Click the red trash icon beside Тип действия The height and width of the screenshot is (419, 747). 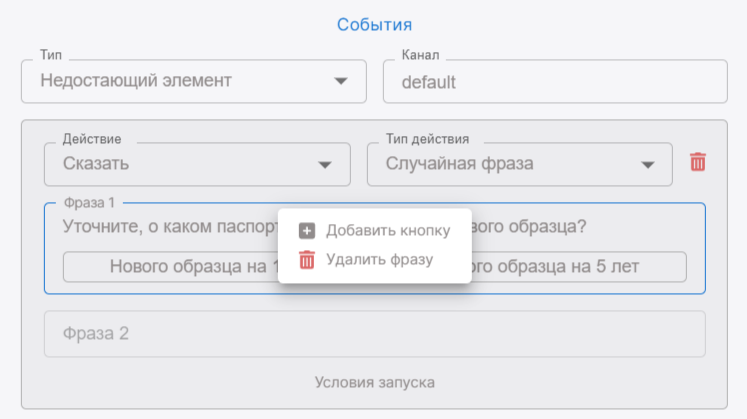(697, 162)
